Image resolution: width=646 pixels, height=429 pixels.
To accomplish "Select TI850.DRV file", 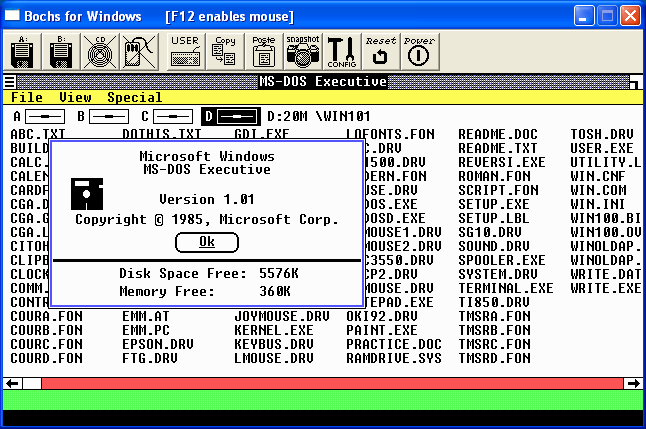I will 494,302.
